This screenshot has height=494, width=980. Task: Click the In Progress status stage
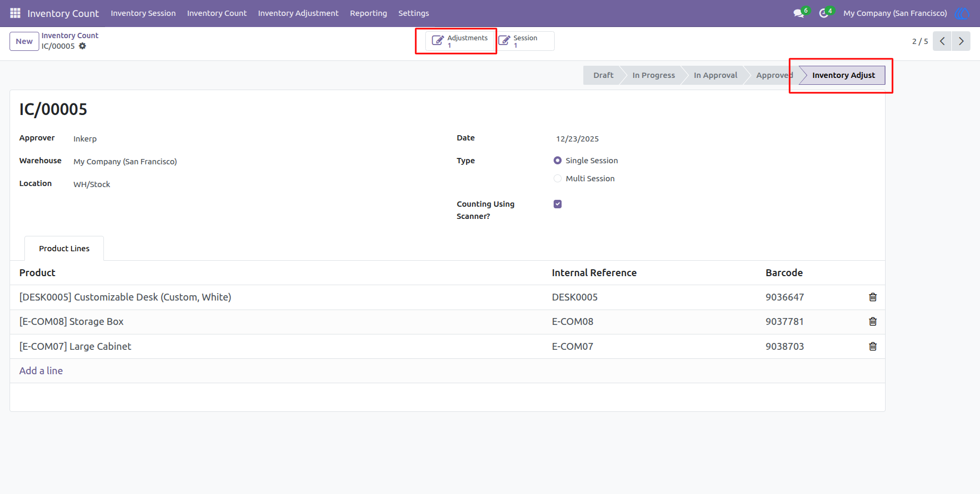tap(653, 75)
